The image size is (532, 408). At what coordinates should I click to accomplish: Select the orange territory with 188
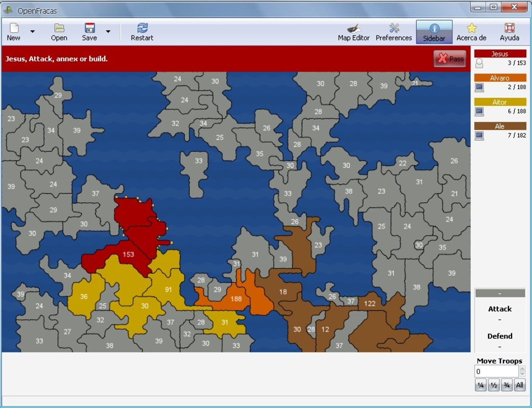click(236, 299)
